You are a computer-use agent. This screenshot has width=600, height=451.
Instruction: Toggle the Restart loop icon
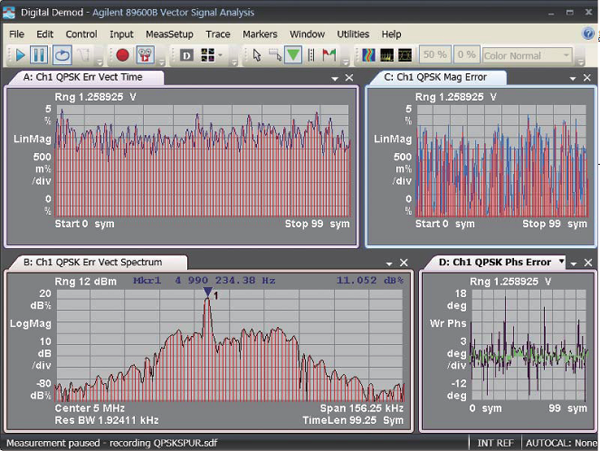(62, 55)
